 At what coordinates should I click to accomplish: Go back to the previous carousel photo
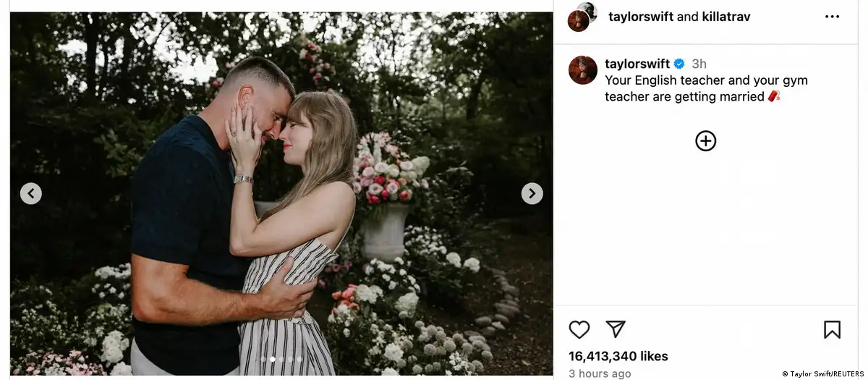(31, 193)
